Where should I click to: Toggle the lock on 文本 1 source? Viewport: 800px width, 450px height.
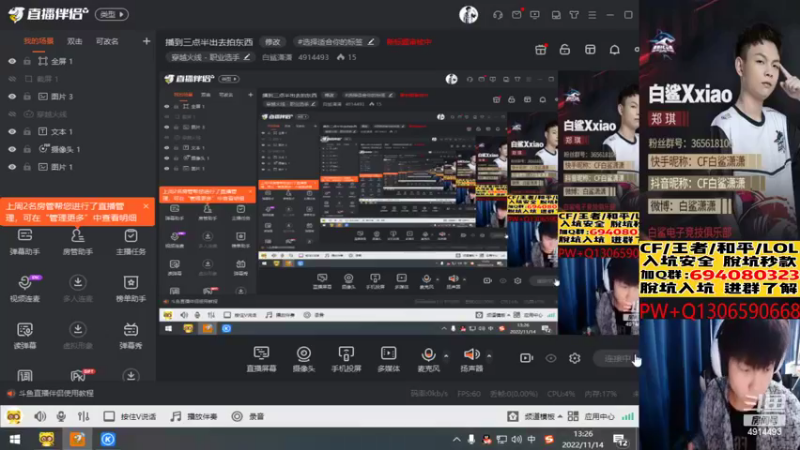pyautogui.click(x=27, y=132)
